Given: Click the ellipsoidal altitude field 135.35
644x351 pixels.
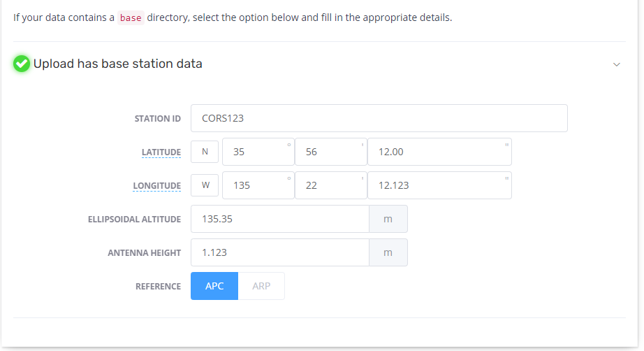Looking at the screenshot, I should [280, 219].
